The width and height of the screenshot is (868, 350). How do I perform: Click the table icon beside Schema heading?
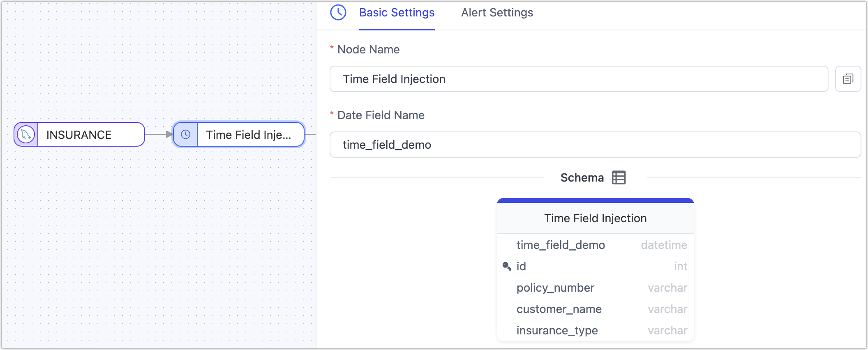coord(619,177)
